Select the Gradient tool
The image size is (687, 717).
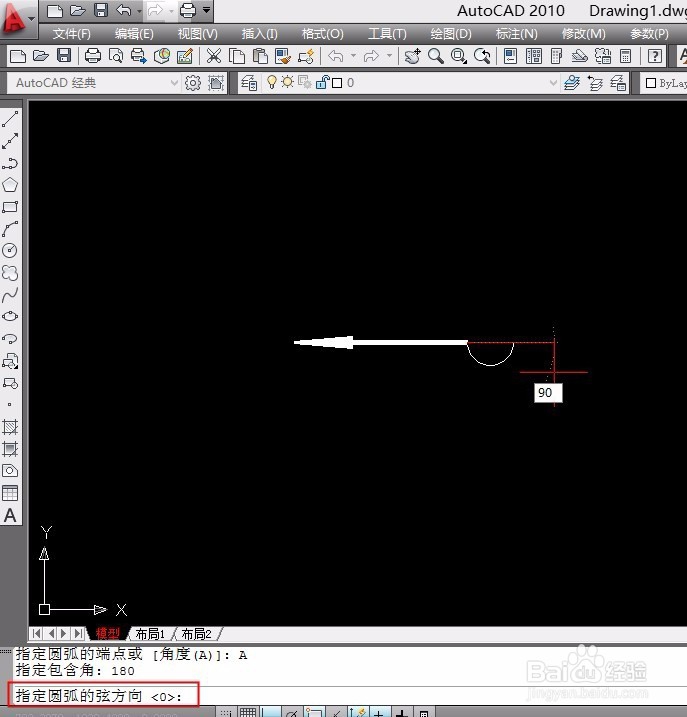[10, 449]
